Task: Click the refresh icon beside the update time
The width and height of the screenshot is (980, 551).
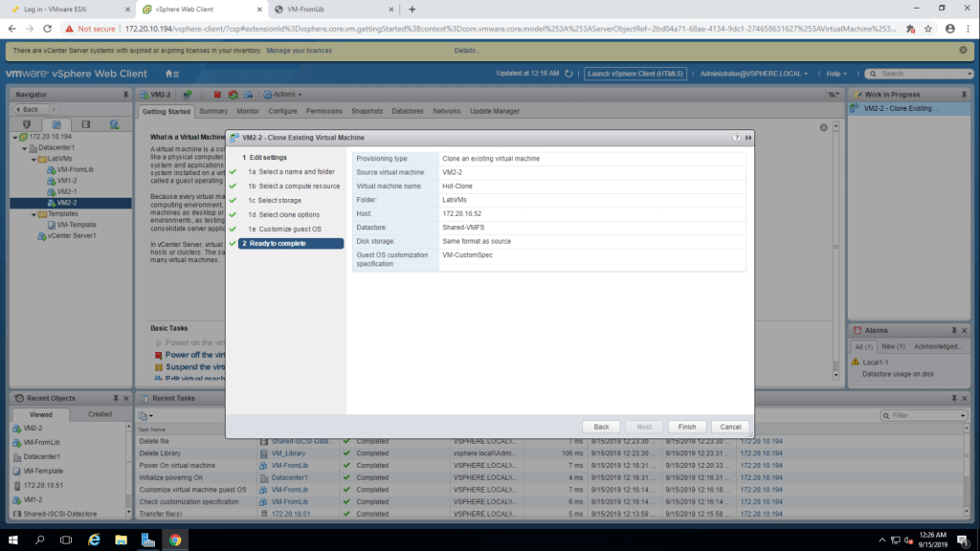Action: (570, 74)
